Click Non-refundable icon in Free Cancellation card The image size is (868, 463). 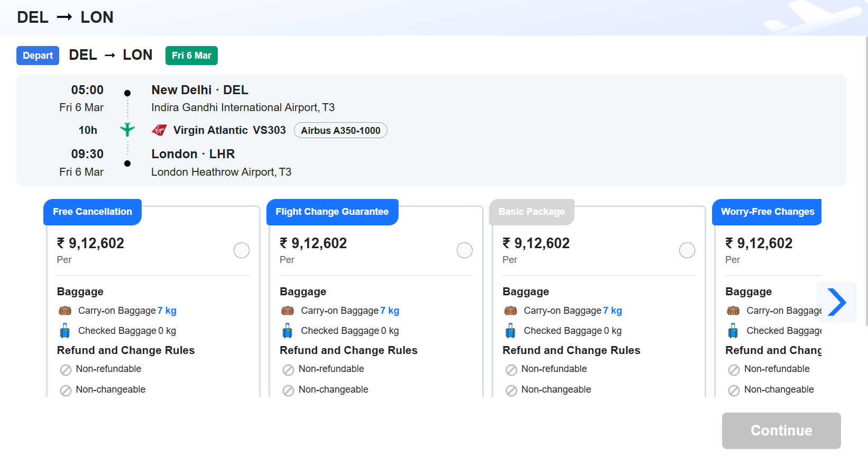click(x=66, y=370)
